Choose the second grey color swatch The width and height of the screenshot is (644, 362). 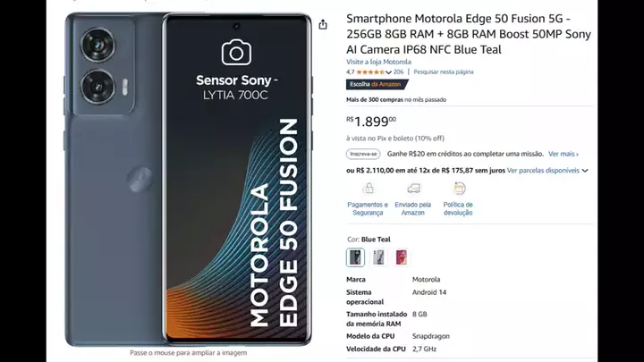tap(378, 257)
